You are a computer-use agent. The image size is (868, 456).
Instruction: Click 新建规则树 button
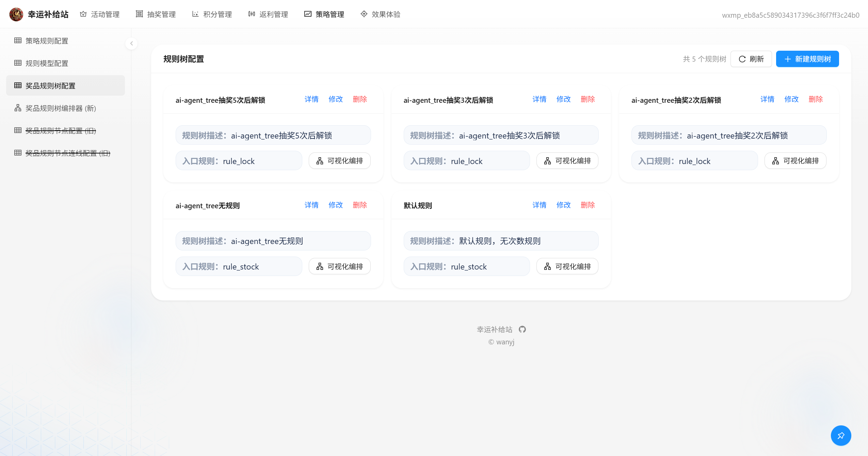(807, 59)
